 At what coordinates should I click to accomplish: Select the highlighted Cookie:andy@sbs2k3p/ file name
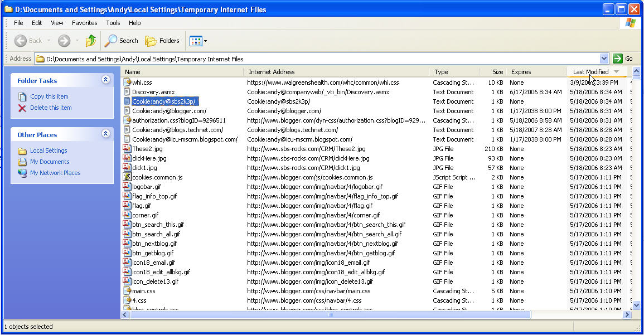coord(164,101)
